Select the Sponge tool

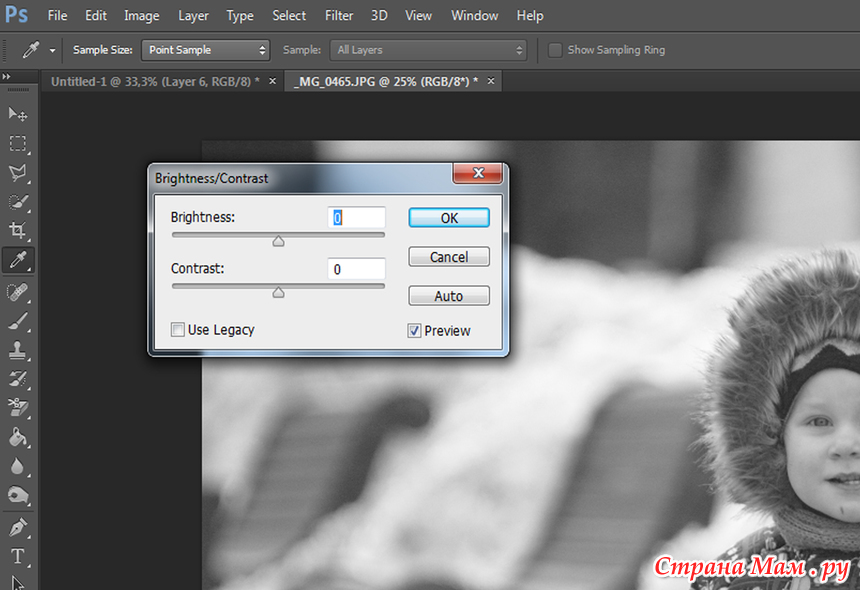click(x=18, y=496)
